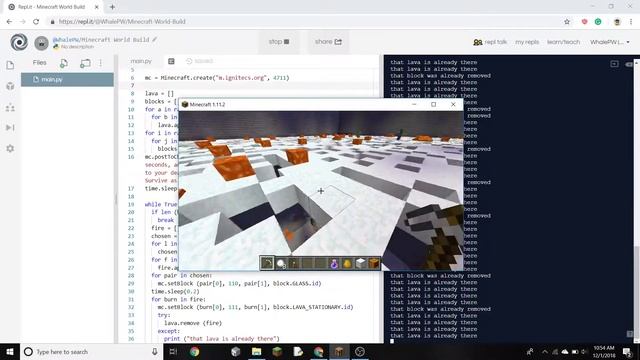Open the WhalePW account dropdown

[x=609, y=42]
